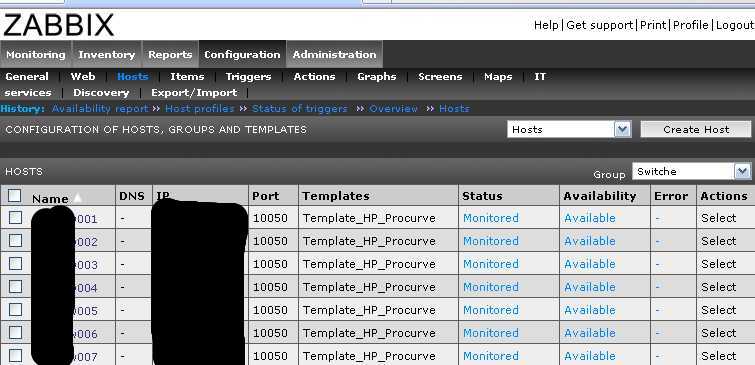This screenshot has width=755, height=365.
Task: Open the Group dropdown showing Switche
Action: pyautogui.click(x=691, y=171)
